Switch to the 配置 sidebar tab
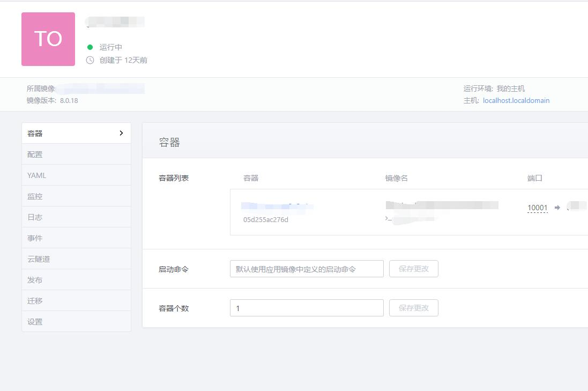This screenshot has height=391, width=588. tap(77, 154)
